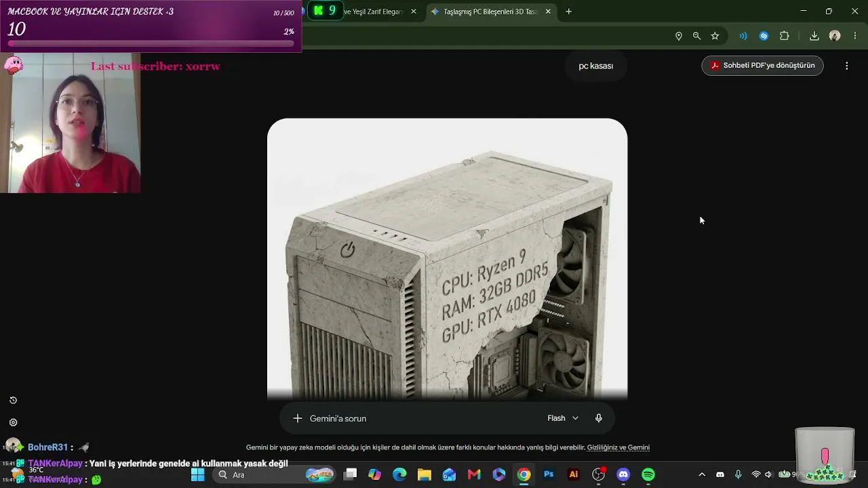The height and width of the screenshot is (488, 868).
Task: Open 'Gizliliğiniz ve Gemini' link
Action: [x=618, y=447]
